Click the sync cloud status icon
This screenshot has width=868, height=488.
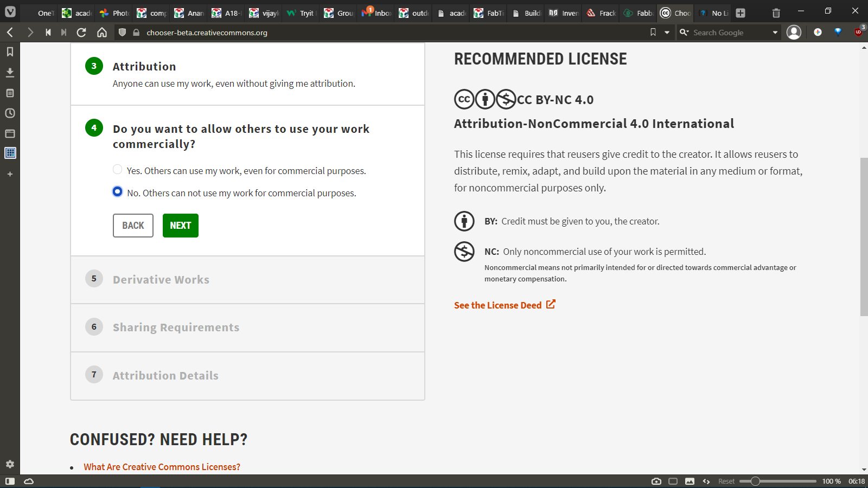(x=29, y=481)
